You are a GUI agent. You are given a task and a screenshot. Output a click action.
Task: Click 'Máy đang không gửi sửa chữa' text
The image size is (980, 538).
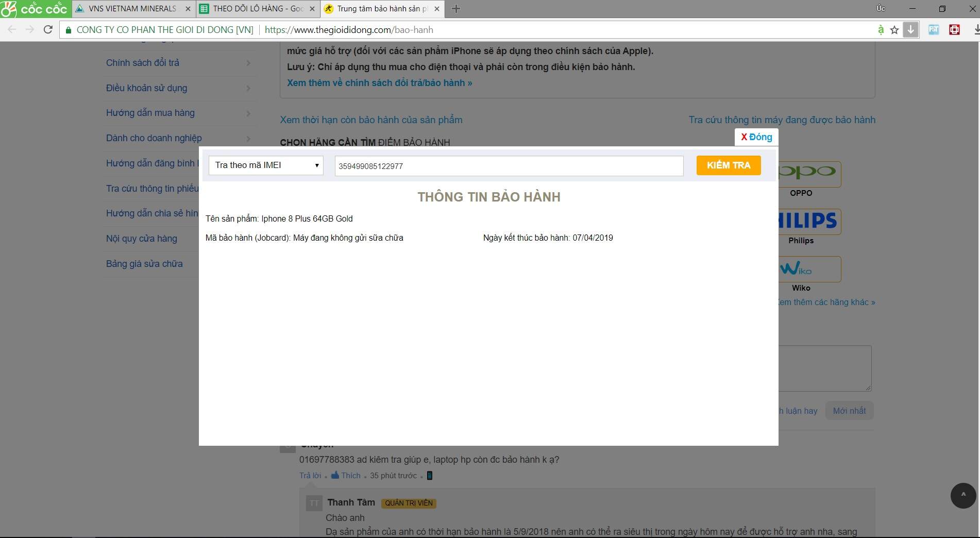(x=348, y=238)
